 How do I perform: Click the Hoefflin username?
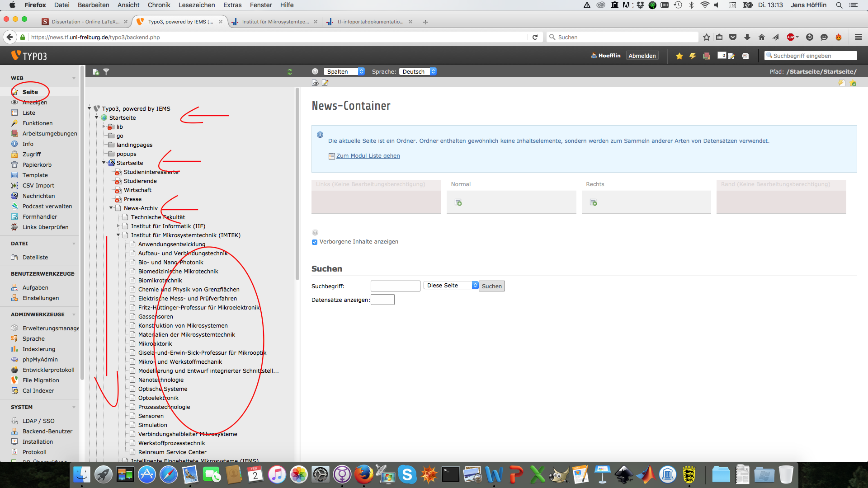pos(609,56)
